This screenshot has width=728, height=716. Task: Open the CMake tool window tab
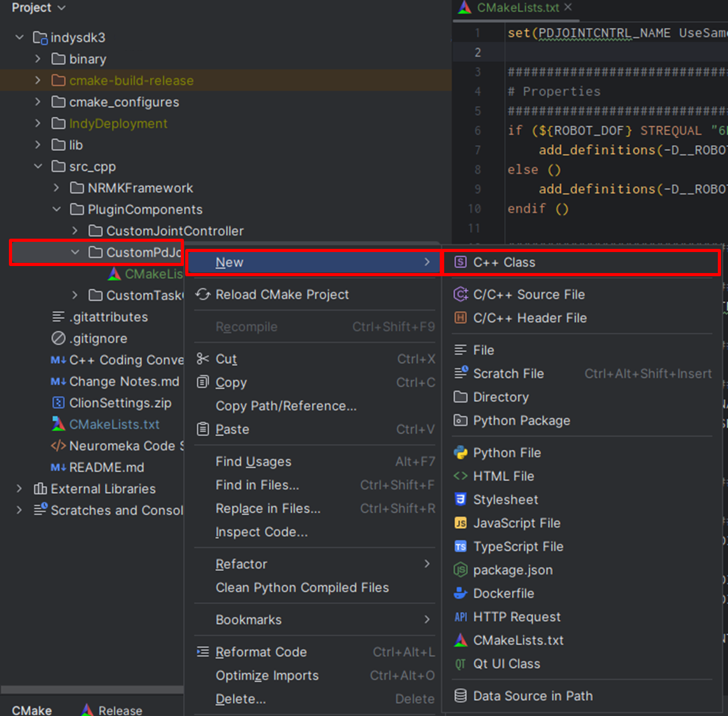click(32, 710)
